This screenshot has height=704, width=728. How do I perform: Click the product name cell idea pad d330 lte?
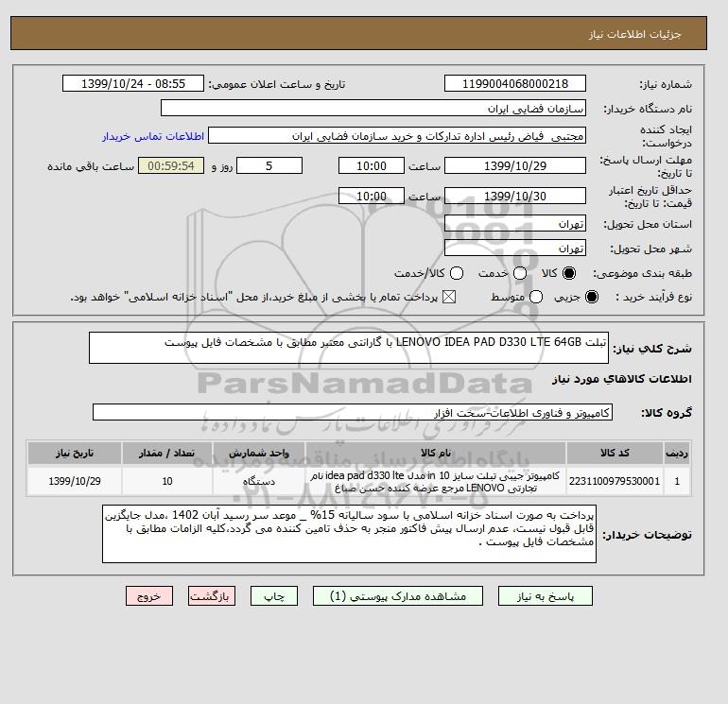pyautogui.click(x=436, y=481)
